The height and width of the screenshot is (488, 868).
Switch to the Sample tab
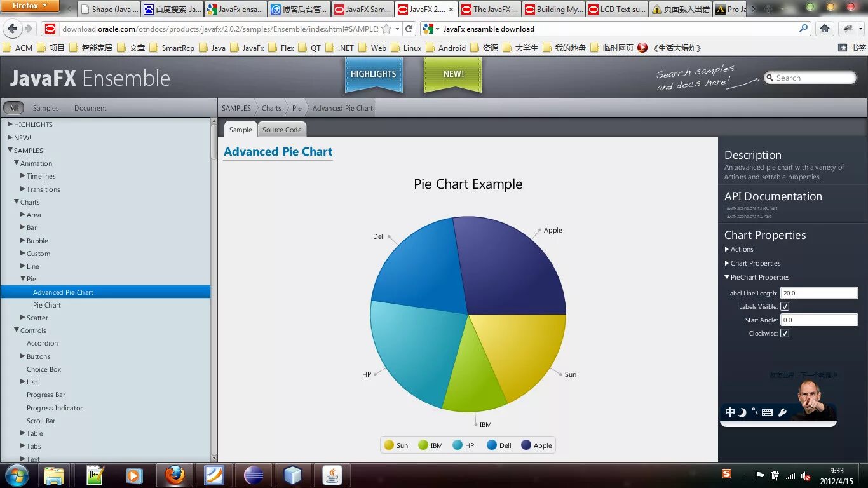(x=240, y=130)
